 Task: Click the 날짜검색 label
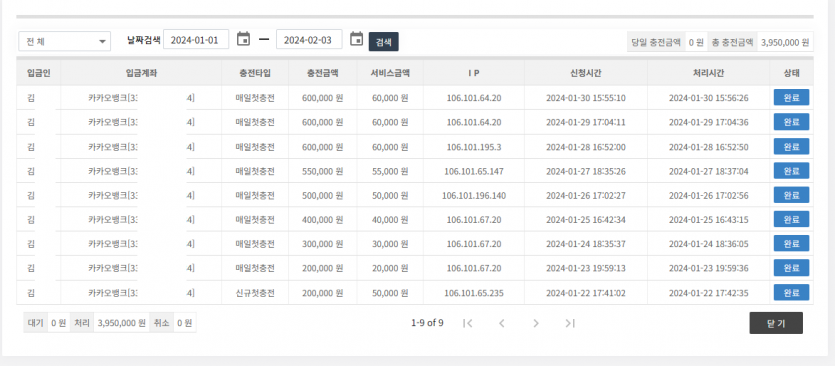(144, 39)
